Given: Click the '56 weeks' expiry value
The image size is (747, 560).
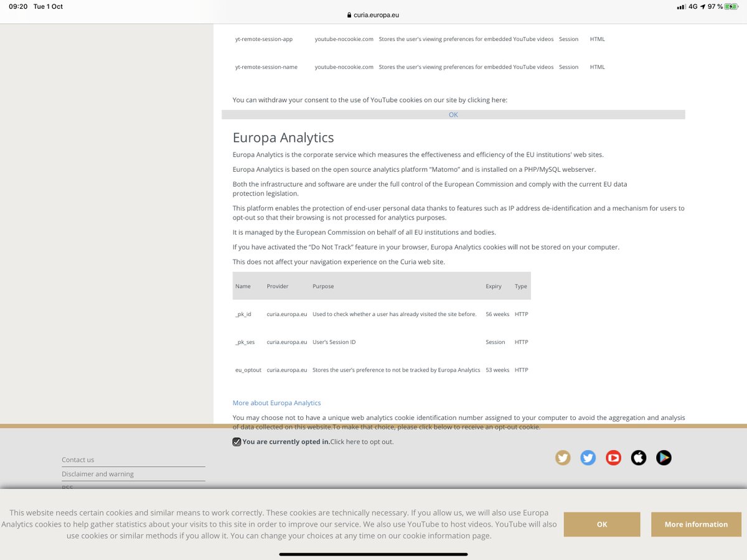Looking at the screenshot, I should tap(497, 314).
